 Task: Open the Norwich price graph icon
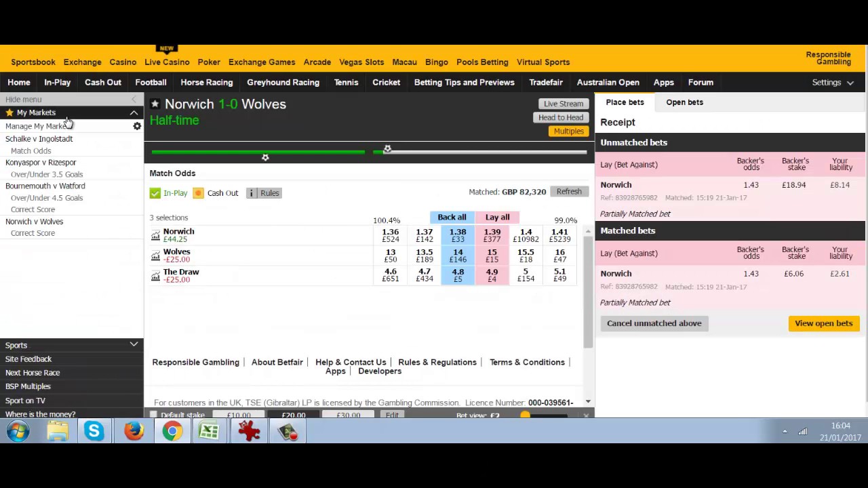[x=155, y=235]
